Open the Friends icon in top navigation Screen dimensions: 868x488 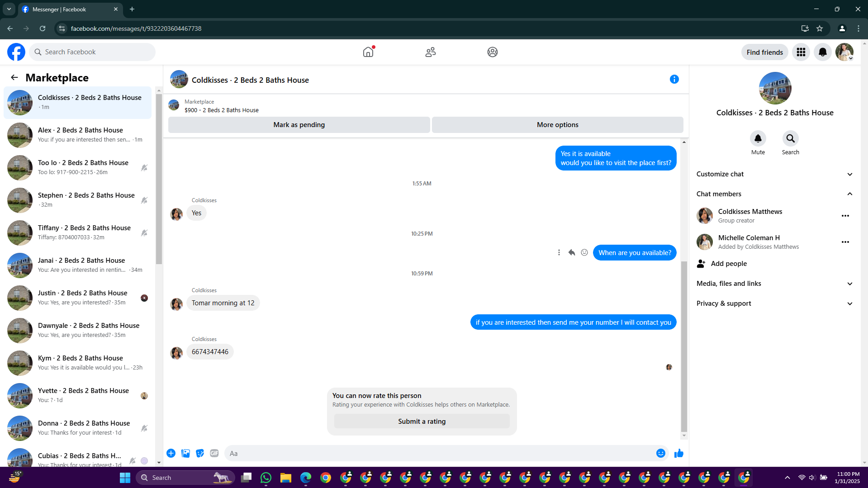click(x=431, y=52)
